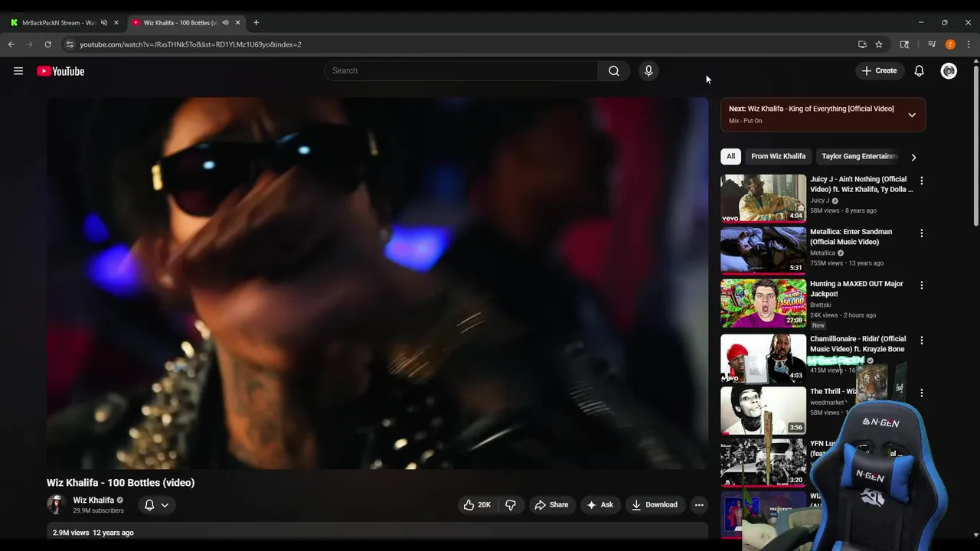Open subscription notification bell dropdown

(156, 505)
